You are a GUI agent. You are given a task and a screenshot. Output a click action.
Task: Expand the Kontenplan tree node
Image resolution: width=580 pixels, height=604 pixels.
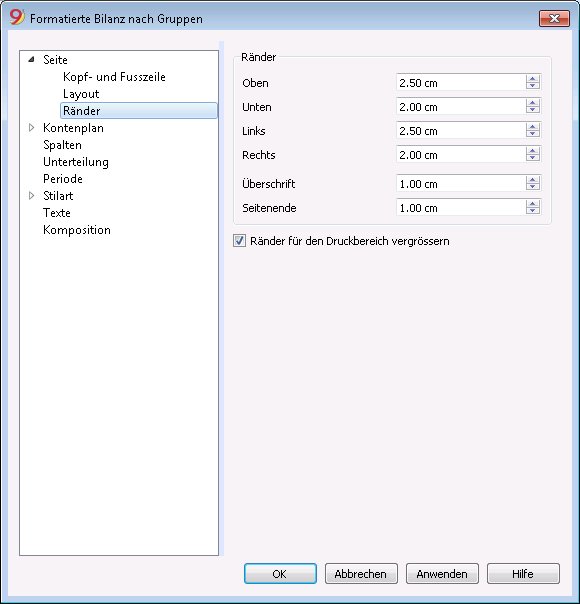click(32, 128)
